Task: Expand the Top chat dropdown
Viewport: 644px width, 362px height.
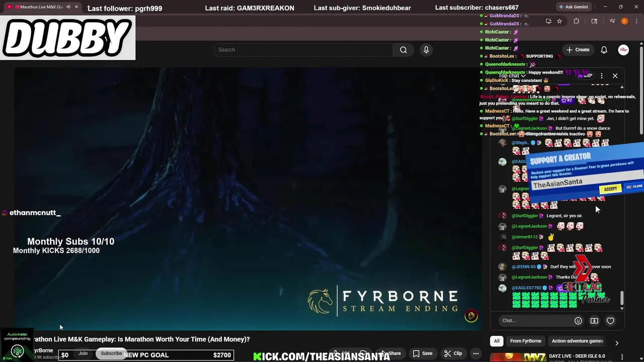Action: [512, 76]
